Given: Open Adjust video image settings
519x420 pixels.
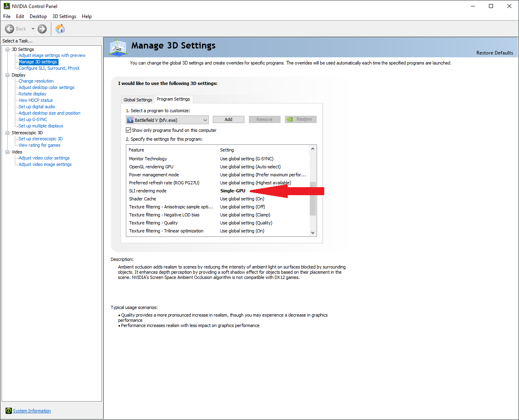Looking at the screenshot, I should click(x=45, y=164).
